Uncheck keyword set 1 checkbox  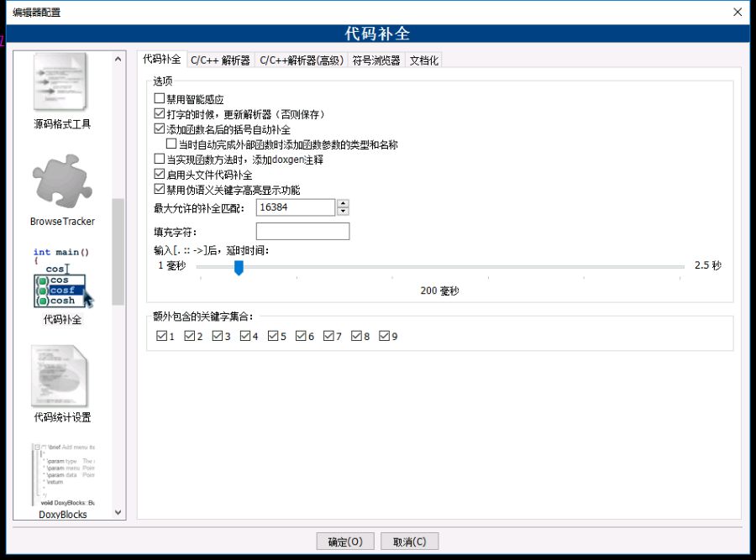(161, 336)
